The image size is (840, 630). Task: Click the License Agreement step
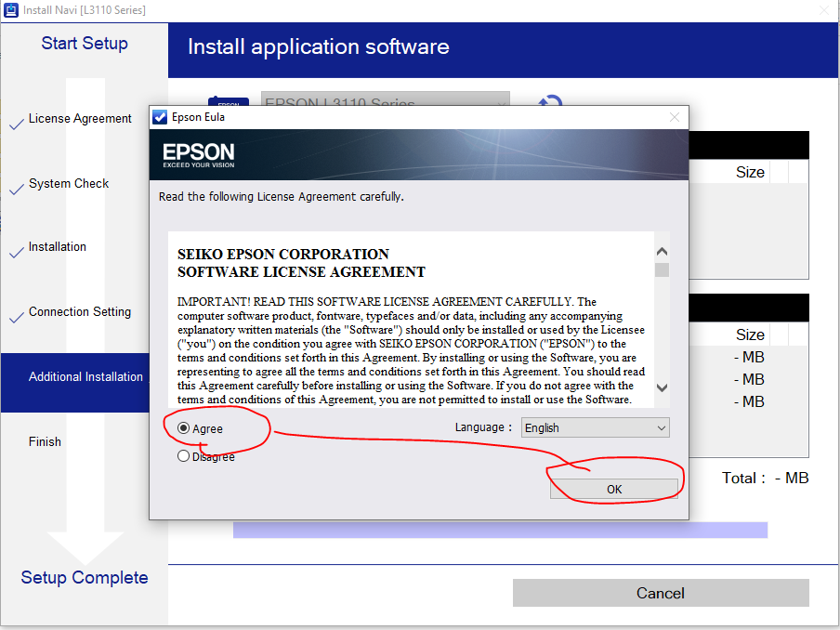[x=80, y=118]
